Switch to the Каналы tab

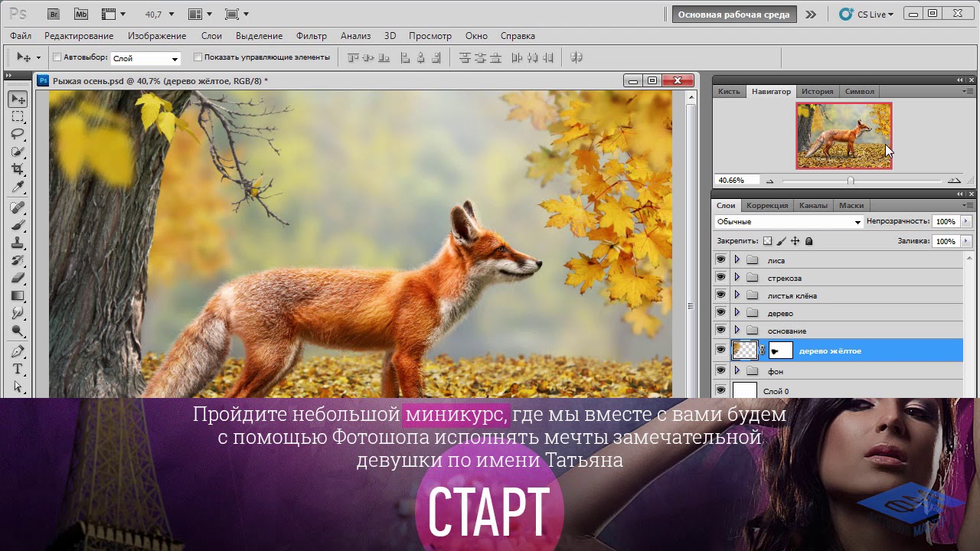[813, 205]
